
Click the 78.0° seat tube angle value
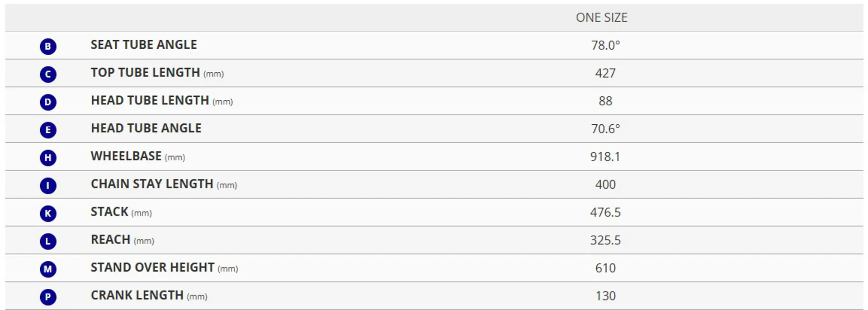(x=605, y=45)
